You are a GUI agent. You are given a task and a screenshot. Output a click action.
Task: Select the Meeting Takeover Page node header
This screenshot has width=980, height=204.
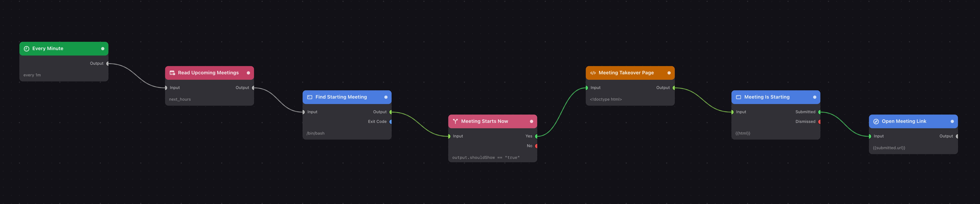630,73
